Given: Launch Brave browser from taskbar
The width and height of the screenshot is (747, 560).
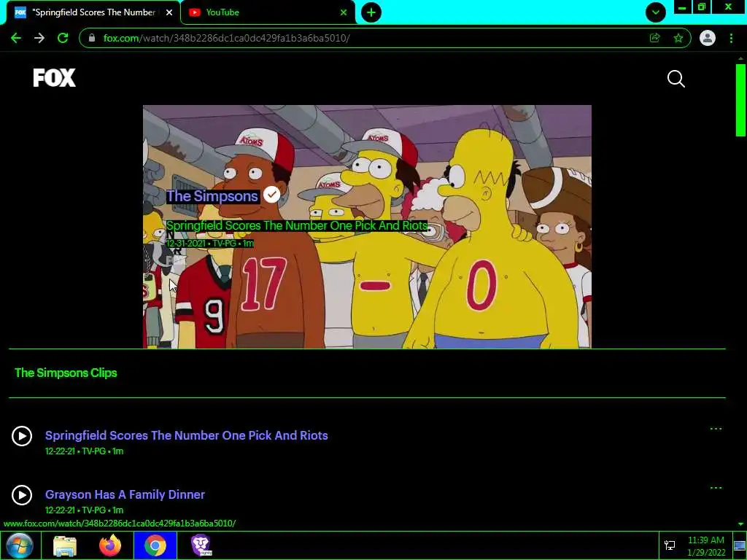Looking at the screenshot, I should click(201, 545).
